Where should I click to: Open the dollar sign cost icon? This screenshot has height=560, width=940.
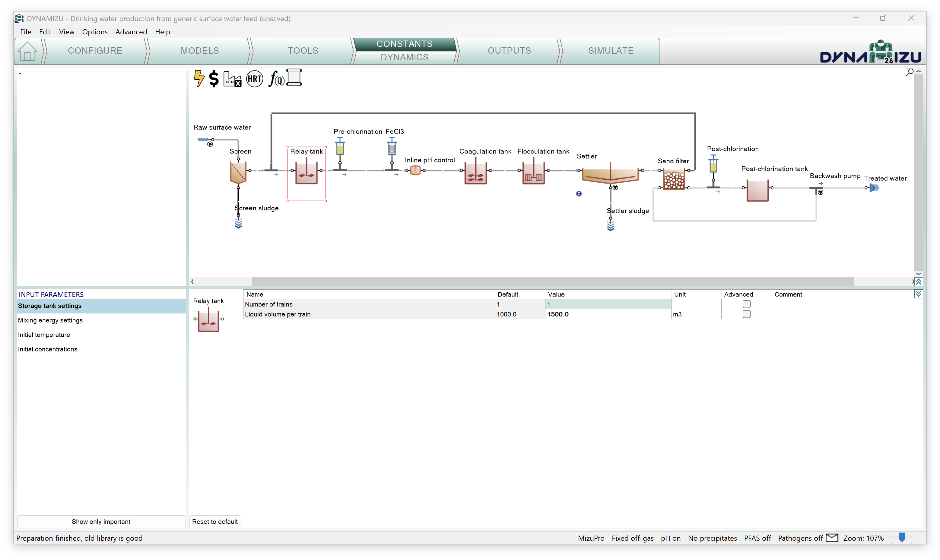214,78
